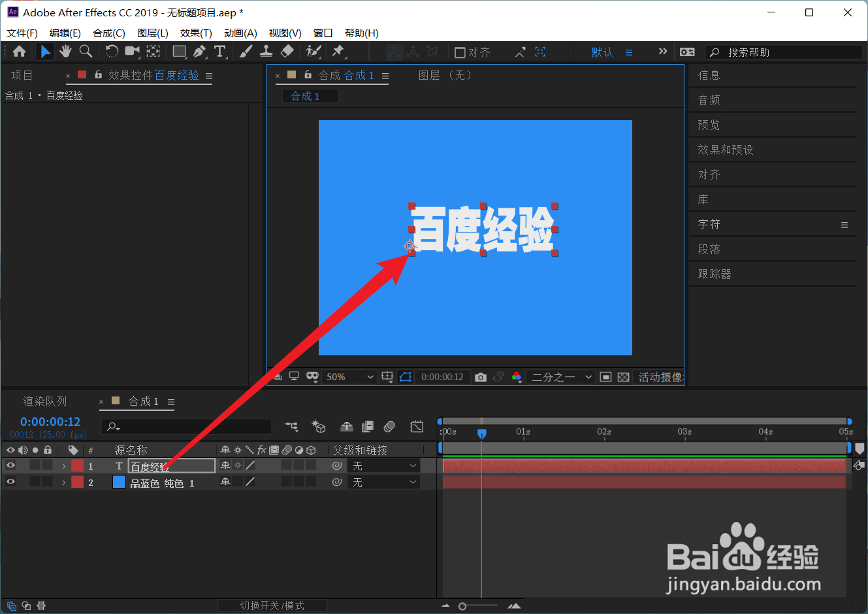The height and width of the screenshot is (614, 868).
Task: Open parent dropdown for 品蓝色 纯色 1 layer
Action: click(x=385, y=482)
